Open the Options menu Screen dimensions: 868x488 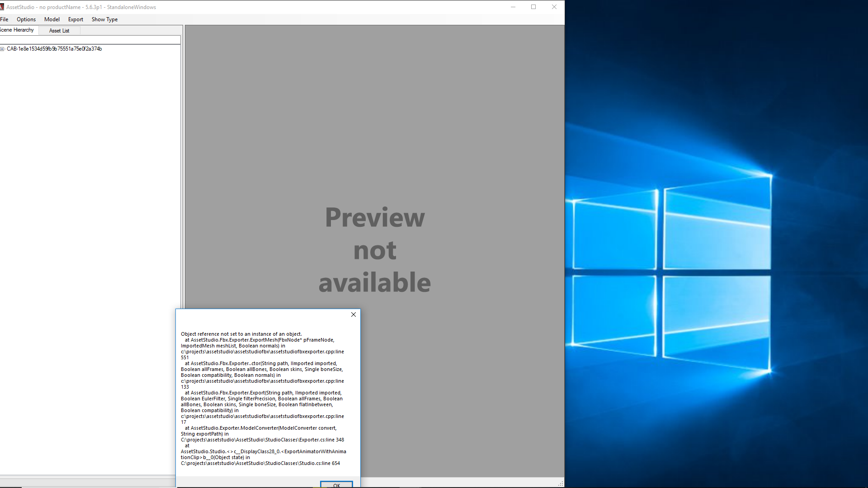26,19
